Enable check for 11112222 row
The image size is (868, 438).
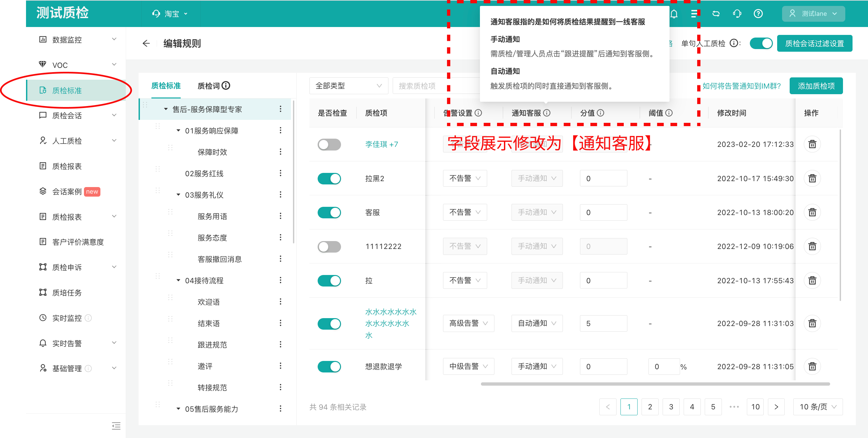tap(329, 246)
